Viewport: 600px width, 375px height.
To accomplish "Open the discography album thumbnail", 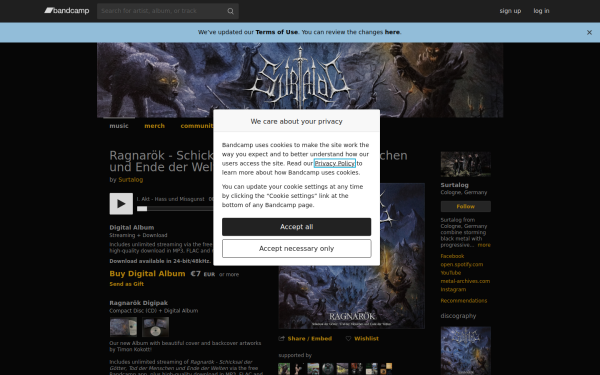I will (x=466, y=351).
